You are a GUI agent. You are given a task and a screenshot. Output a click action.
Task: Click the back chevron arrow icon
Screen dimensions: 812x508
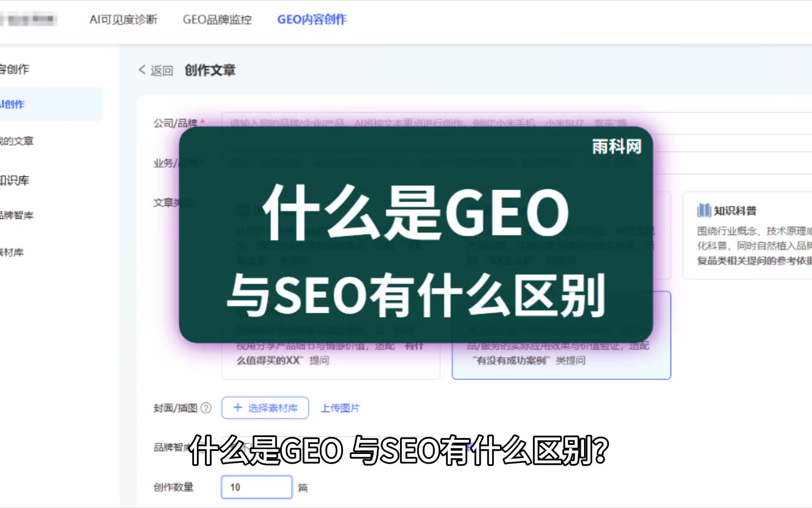pyautogui.click(x=142, y=70)
